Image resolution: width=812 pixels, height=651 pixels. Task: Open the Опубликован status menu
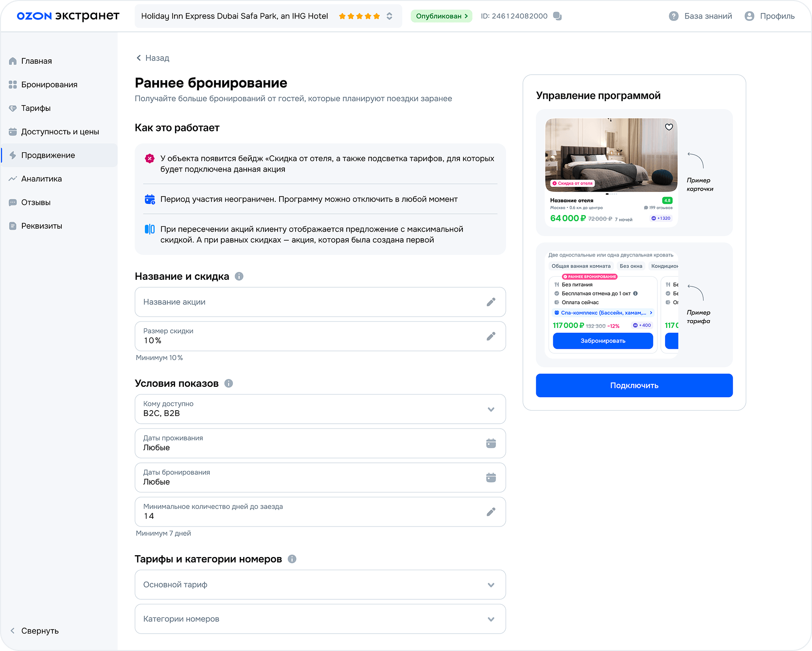[x=441, y=16]
